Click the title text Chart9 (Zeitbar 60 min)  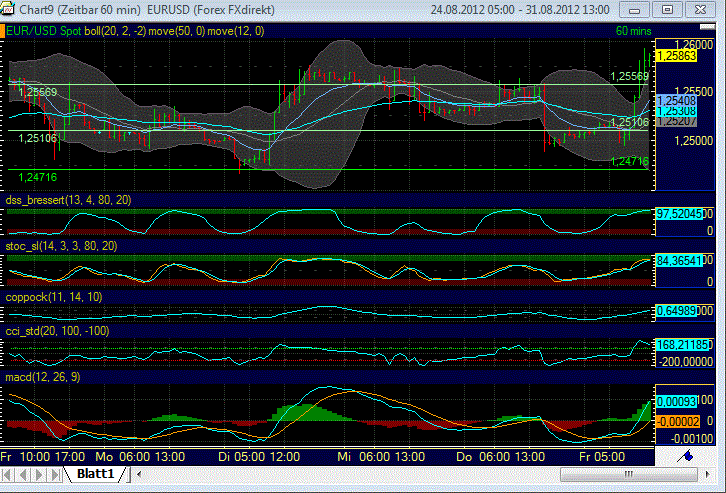(x=79, y=9)
